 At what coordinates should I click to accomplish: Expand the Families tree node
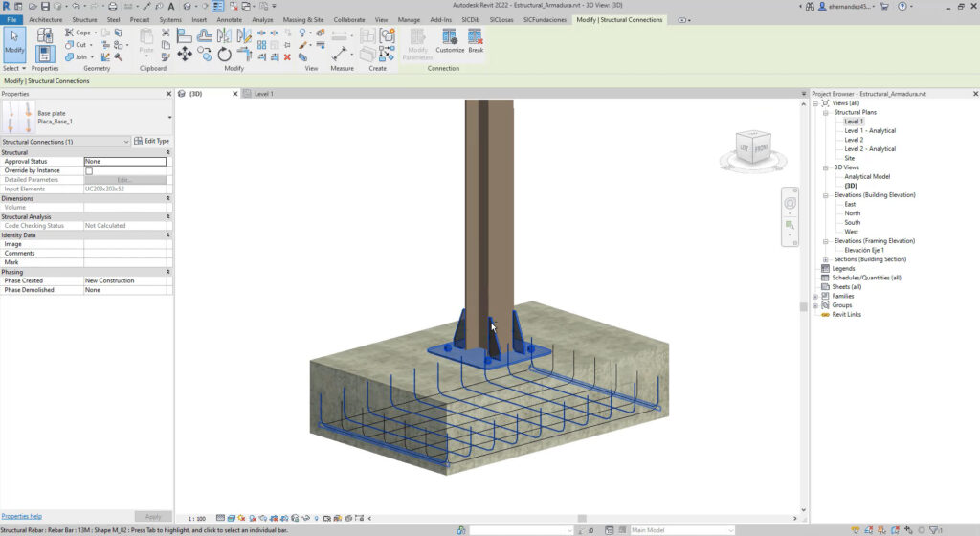(x=816, y=297)
